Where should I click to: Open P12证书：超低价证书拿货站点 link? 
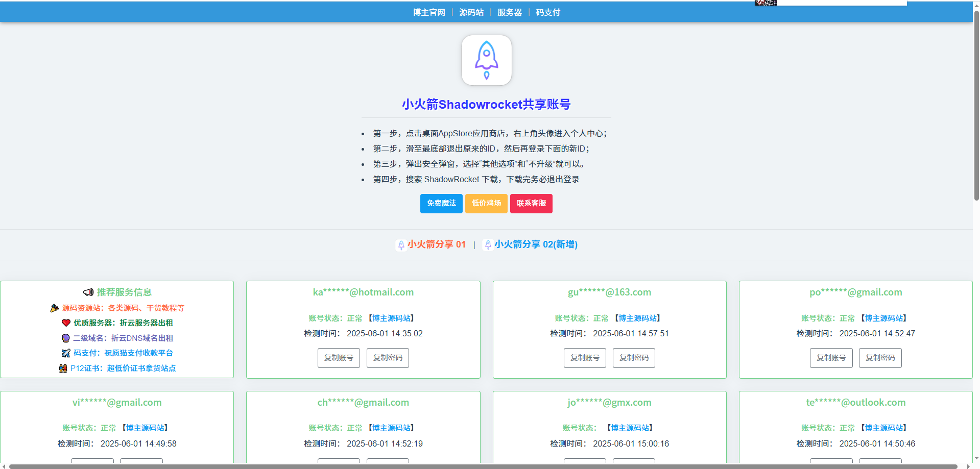click(123, 368)
